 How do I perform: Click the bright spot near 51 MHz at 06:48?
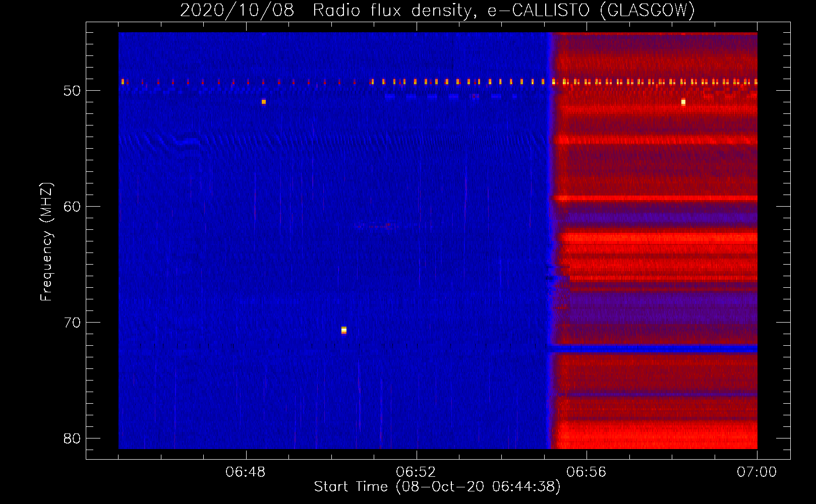(x=264, y=102)
